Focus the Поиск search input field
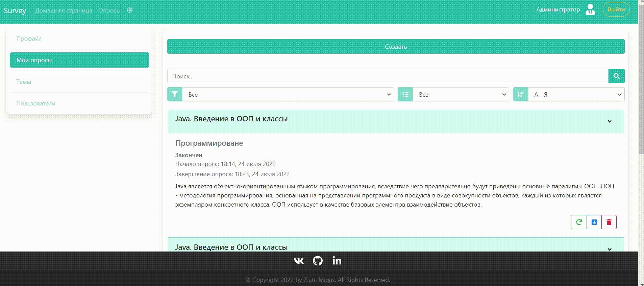The width and height of the screenshot is (644, 286). tap(388, 76)
